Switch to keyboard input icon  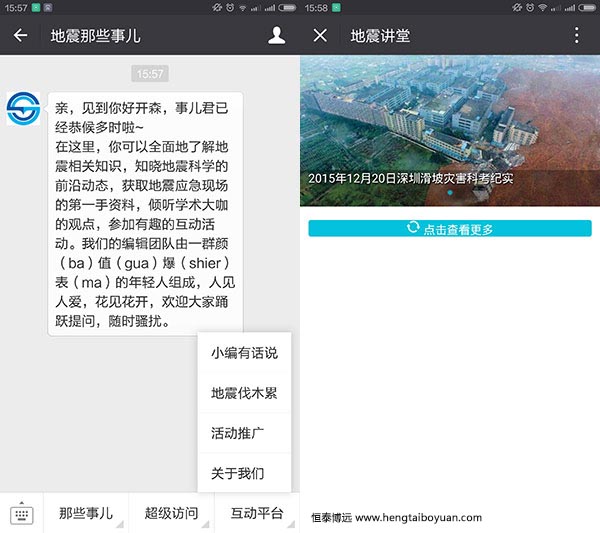[x=21, y=514]
